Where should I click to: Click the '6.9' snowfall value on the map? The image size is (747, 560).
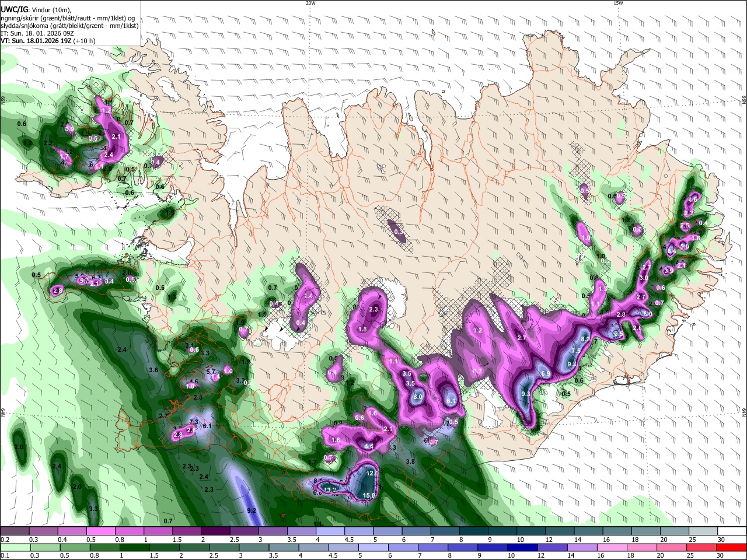point(546,373)
